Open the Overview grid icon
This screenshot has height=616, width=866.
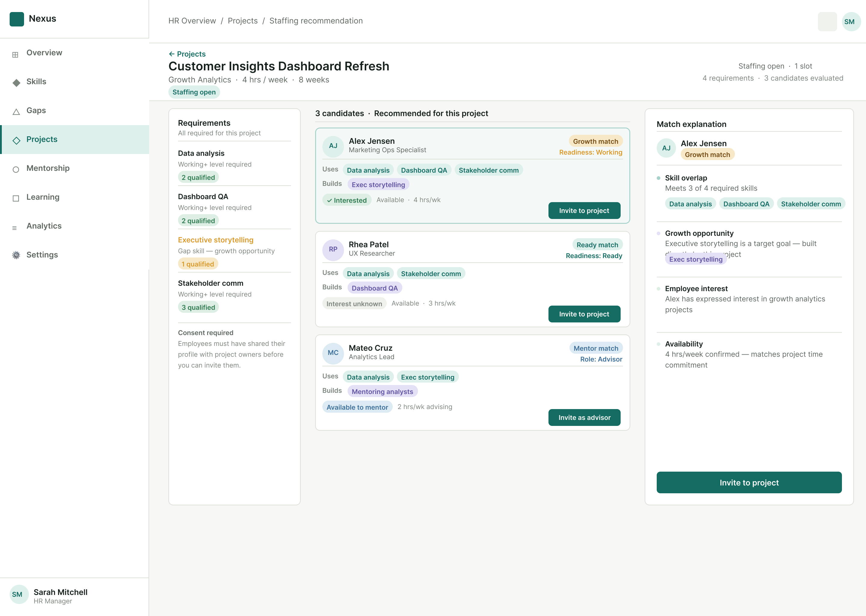(x=16, y=55)
